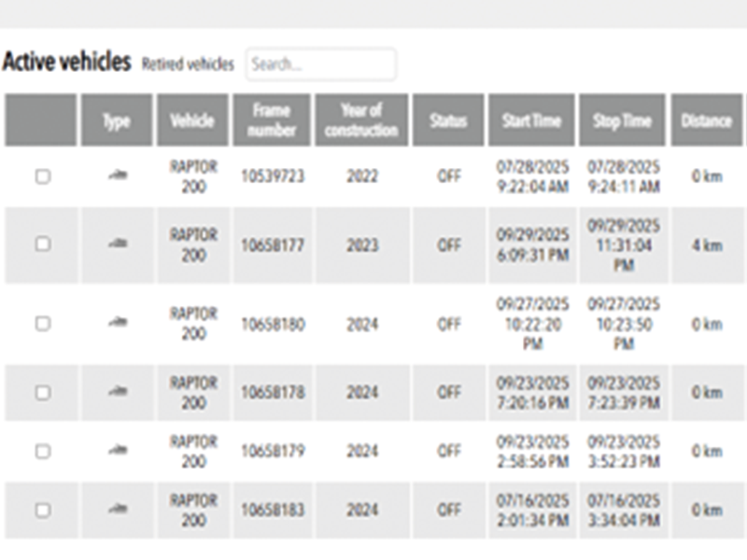Sort by the Type column header
747x560 pixels.
pyautogui.click(x=117, y=120)
